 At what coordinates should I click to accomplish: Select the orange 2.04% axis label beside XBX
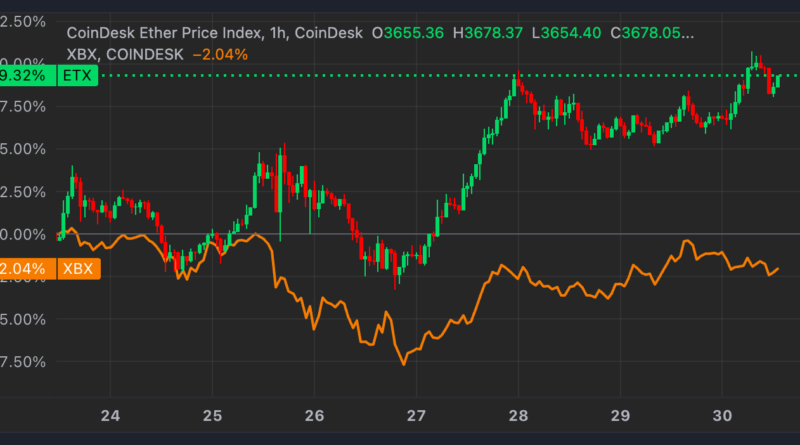23,269
